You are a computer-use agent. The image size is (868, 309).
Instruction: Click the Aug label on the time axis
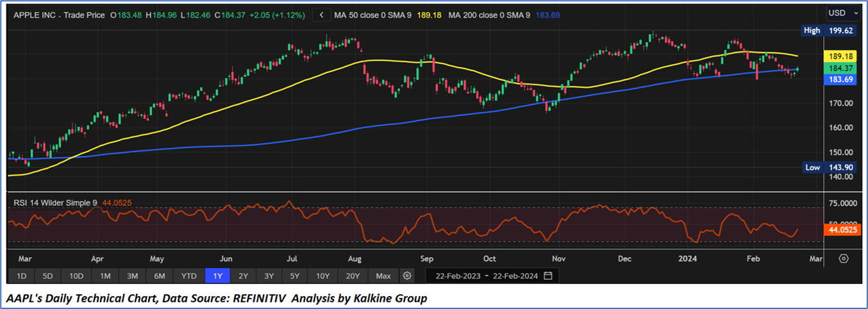355,259
